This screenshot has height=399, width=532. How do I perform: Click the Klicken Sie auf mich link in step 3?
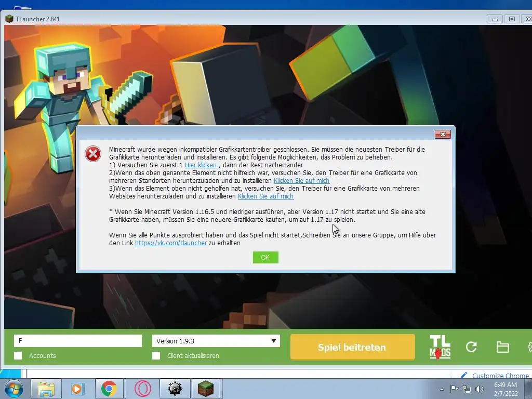pos(265,196)
